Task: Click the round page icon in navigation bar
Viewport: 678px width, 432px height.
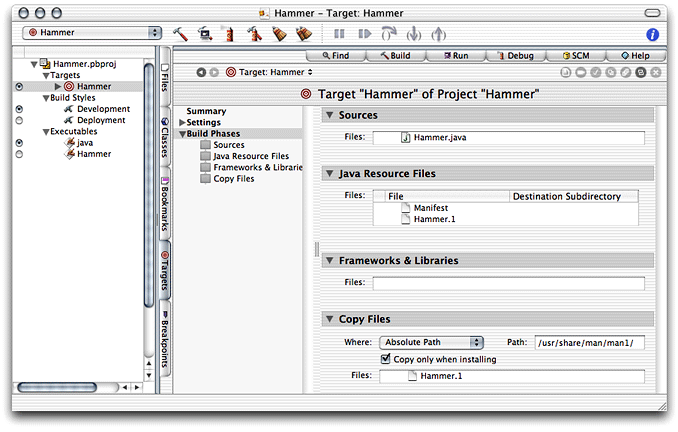Action: (x=566, y=72)
